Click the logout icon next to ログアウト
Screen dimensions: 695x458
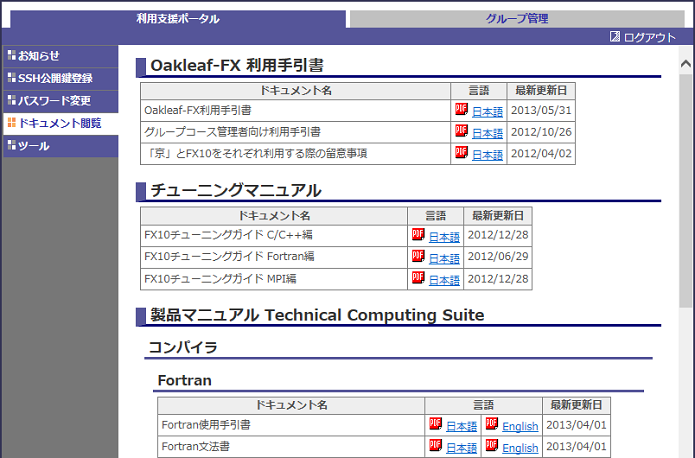point(615,36)
